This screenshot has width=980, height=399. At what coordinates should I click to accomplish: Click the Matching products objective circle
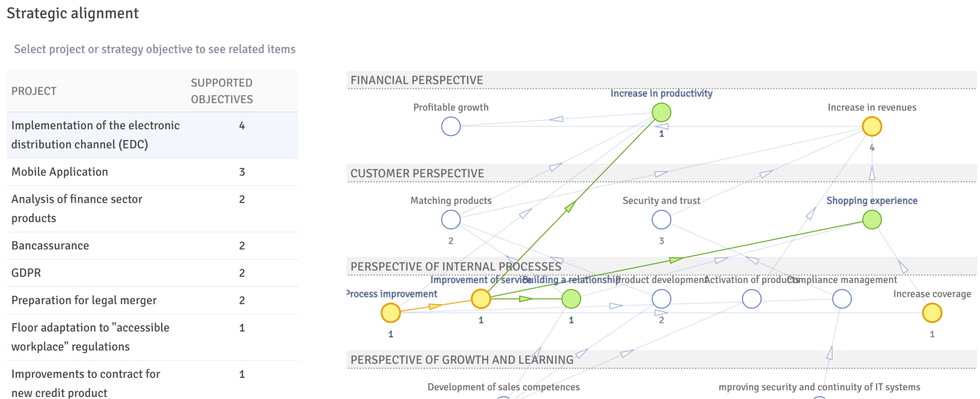tap(451, 220)
